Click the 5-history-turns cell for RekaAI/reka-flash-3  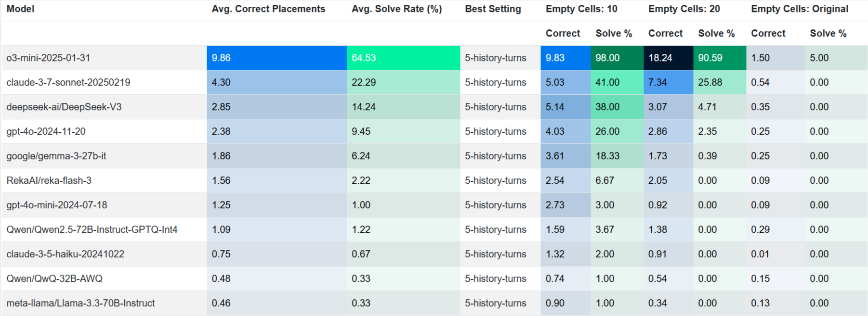(495, 180)
